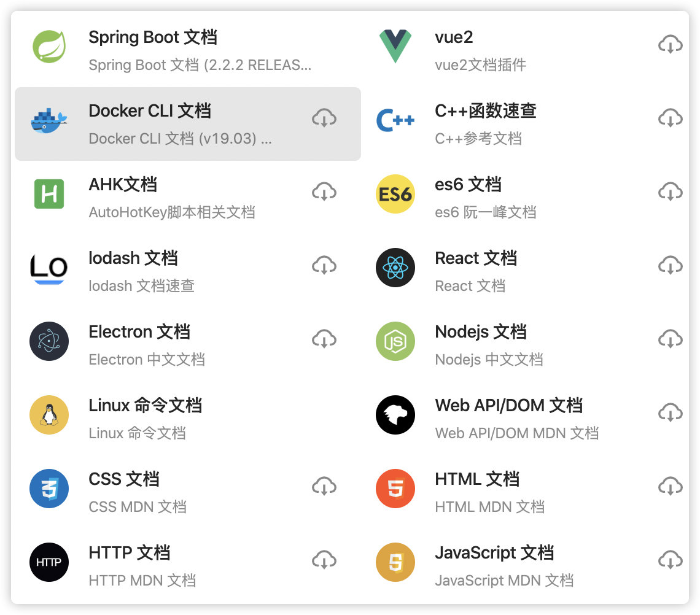
Task: Select the Linux 命令文档 title
Action: [145, 405]
